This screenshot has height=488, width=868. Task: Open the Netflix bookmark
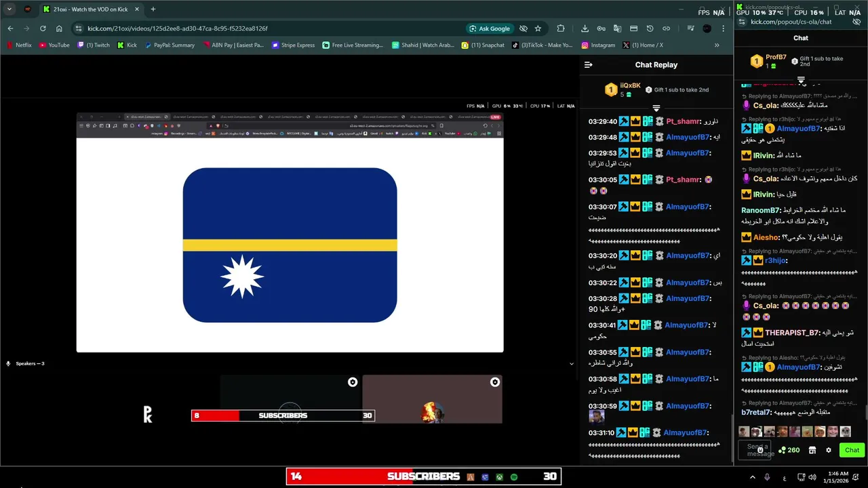(x=20, y=45)
